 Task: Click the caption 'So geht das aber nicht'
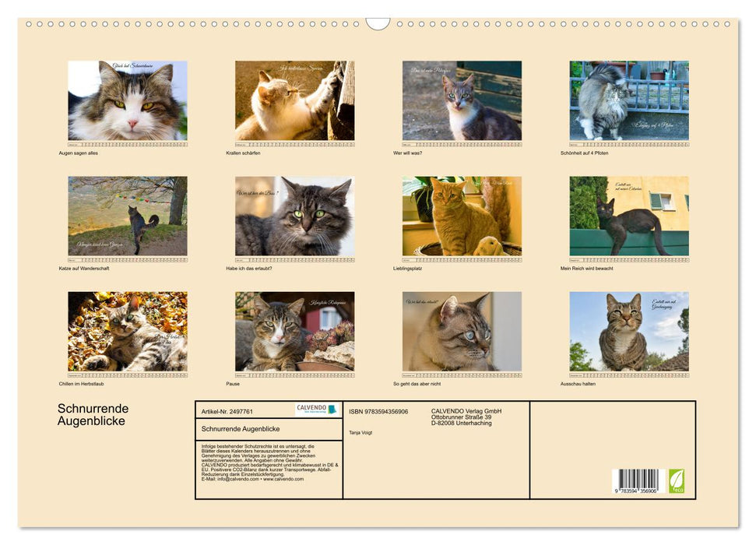[417, 384]
